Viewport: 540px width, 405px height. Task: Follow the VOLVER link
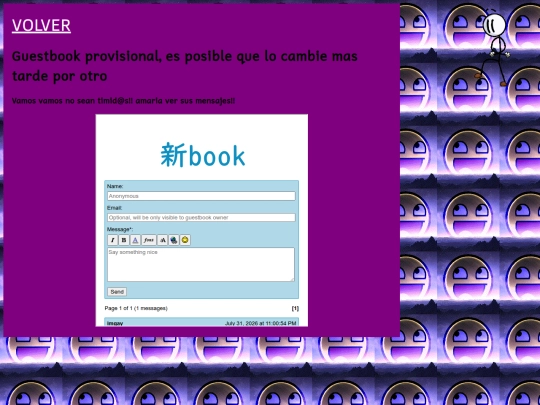pyautogui.click(x=41, y=25)
